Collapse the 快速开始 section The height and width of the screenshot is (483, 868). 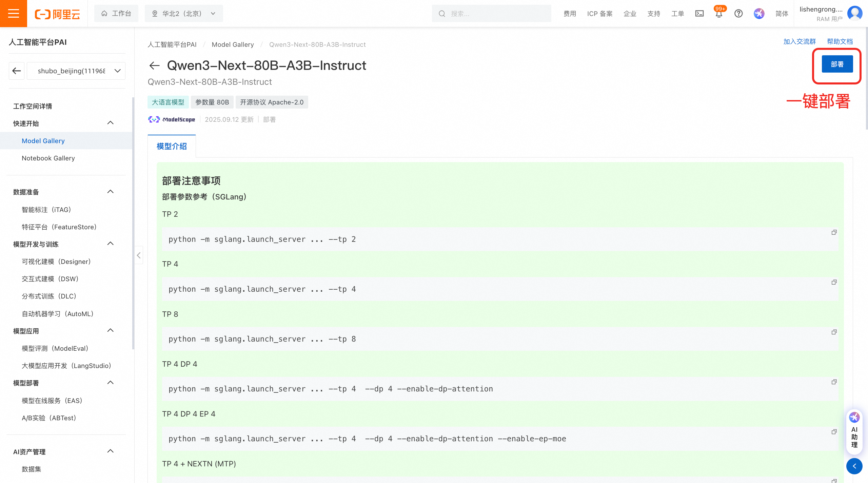tap(111, 123)
